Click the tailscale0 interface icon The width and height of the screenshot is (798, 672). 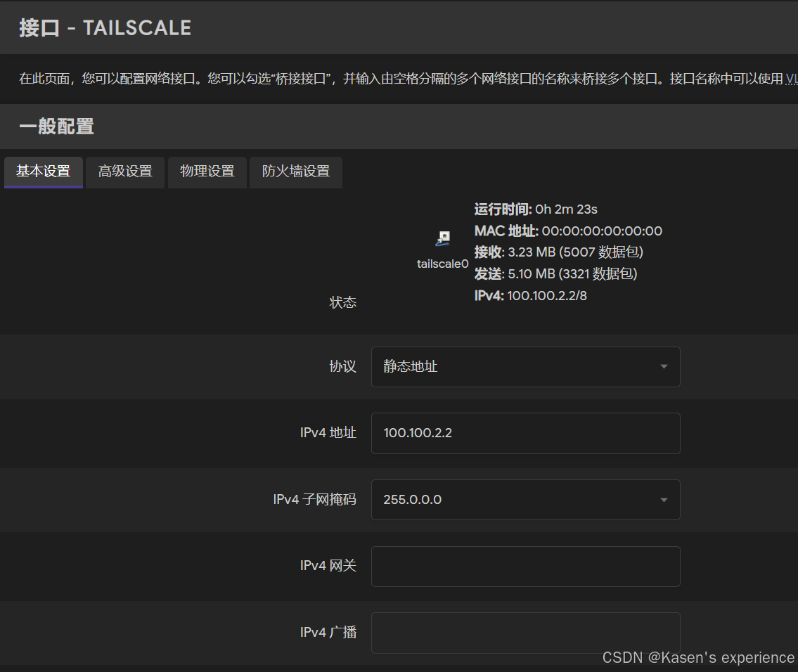click(x=443, y=238)
